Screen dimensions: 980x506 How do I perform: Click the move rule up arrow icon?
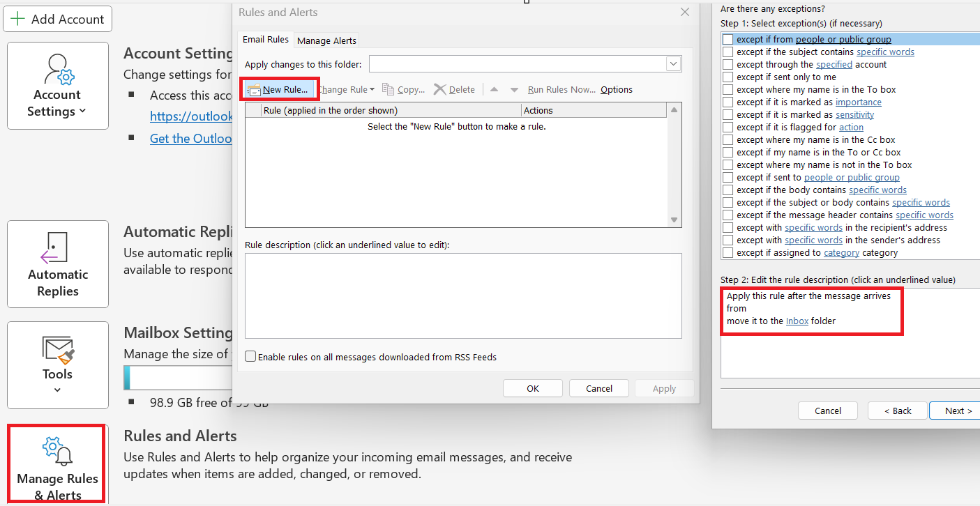point(495,89)
